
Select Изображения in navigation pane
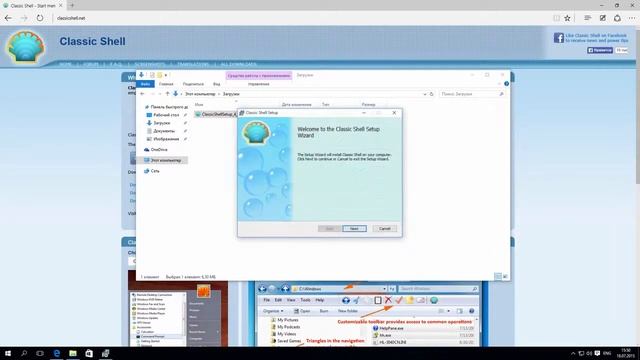pyautogui.click(x=163, y=139)
